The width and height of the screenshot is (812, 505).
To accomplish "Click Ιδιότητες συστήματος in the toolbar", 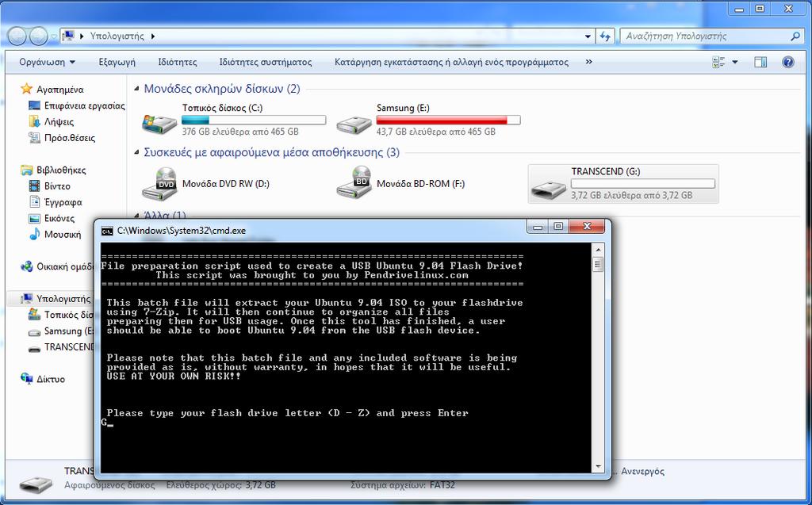I will point(265,62).
